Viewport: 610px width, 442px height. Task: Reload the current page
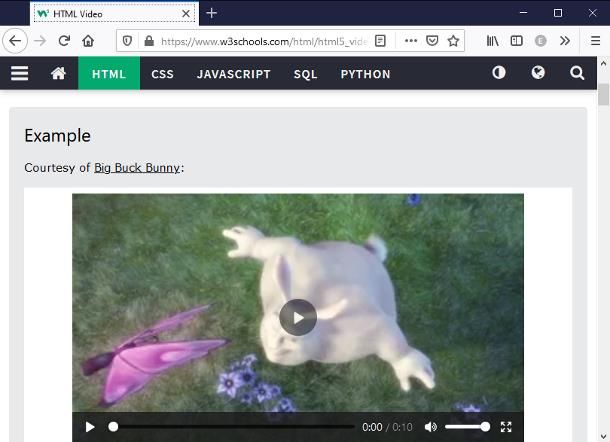[64, 40]
